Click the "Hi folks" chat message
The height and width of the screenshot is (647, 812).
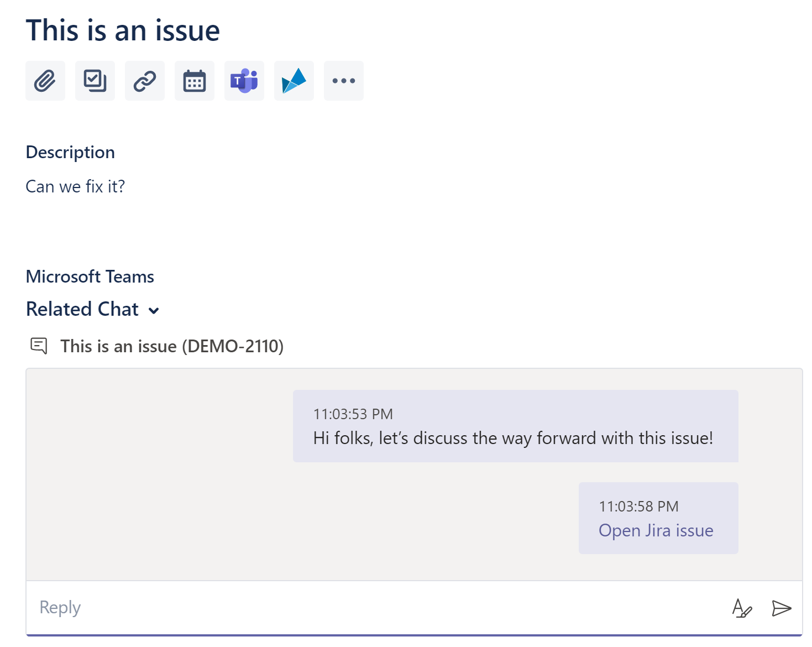point(513,438)
